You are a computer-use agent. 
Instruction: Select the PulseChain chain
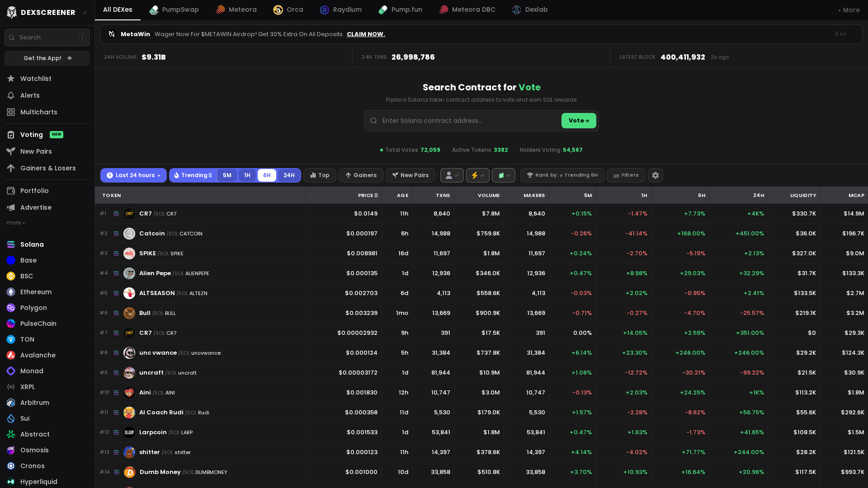tap(47, 324)
